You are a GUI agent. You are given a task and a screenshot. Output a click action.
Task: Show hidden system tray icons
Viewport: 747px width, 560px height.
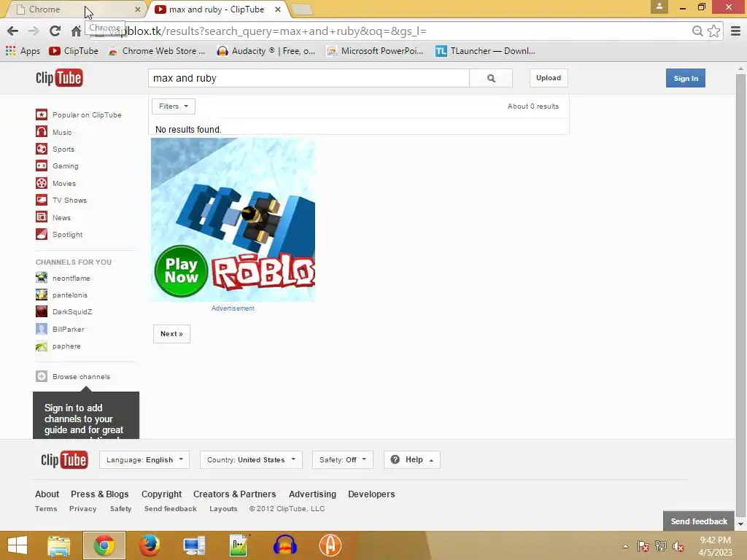coord(625,546)
